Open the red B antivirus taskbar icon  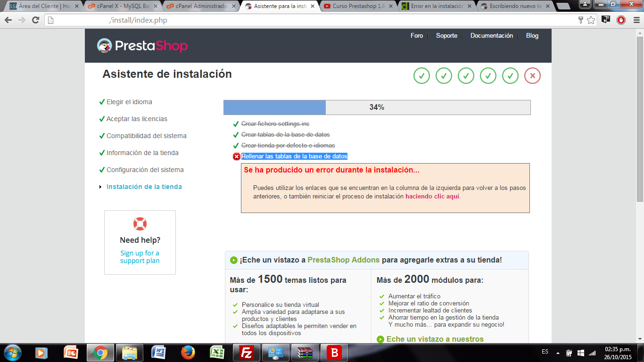(x=334, y=353)
